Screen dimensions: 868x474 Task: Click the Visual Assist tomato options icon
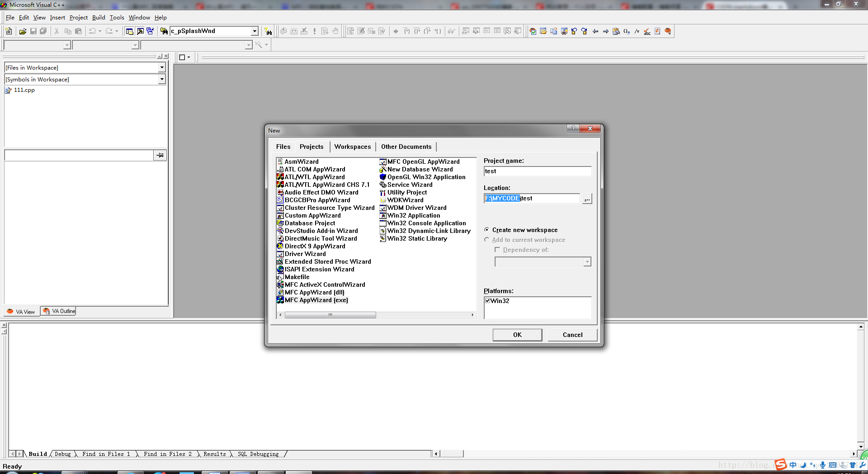[x=668, y=31]
